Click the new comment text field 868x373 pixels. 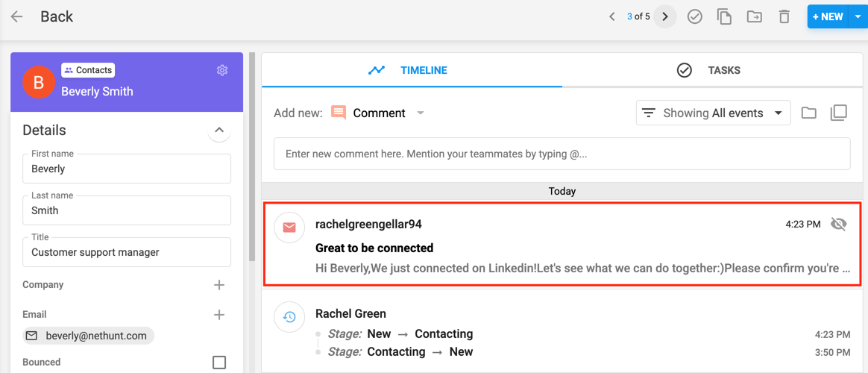(x=562, y=154)
